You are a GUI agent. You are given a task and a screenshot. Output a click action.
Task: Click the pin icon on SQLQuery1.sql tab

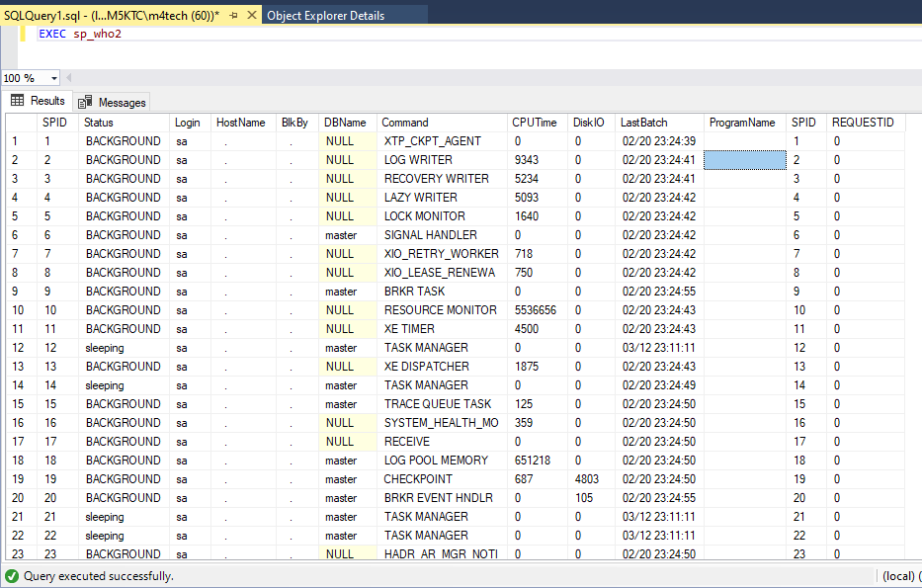pos(233,16)
